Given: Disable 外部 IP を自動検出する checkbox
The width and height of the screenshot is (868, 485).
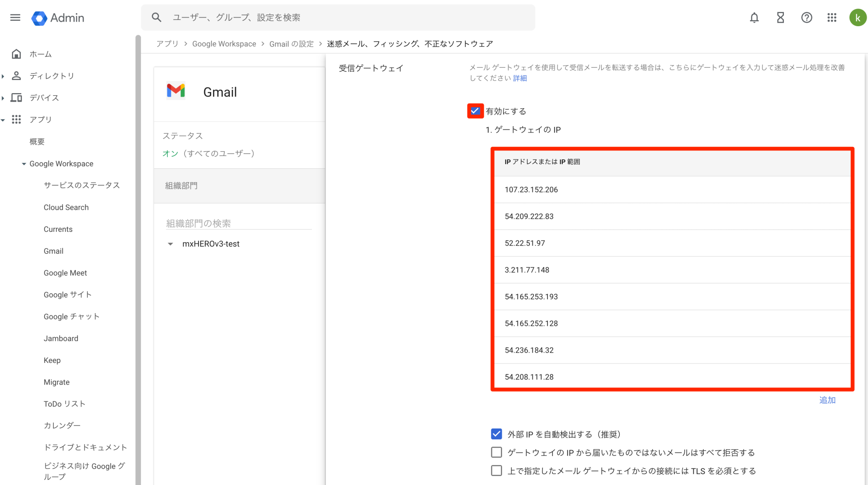Looking at the screenshot, I should (x=496, y=434).
